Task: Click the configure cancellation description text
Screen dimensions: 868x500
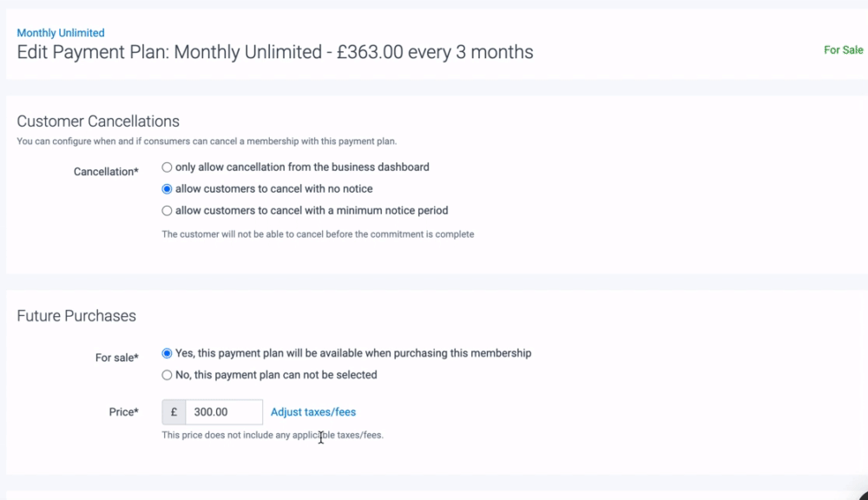Action: (207, 141)
